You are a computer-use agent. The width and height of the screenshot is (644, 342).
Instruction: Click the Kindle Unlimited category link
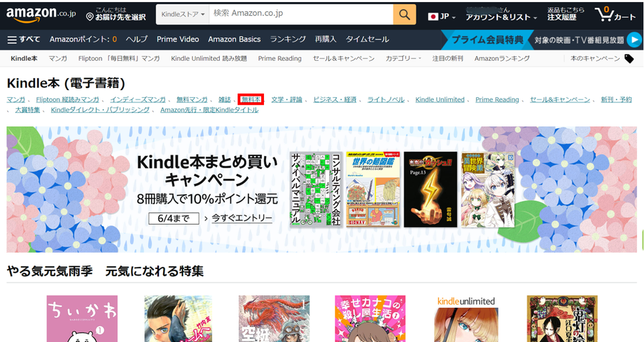(x=440, y=99)
